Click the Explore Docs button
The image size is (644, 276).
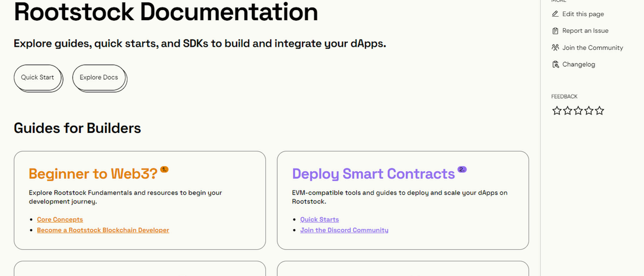99,77
